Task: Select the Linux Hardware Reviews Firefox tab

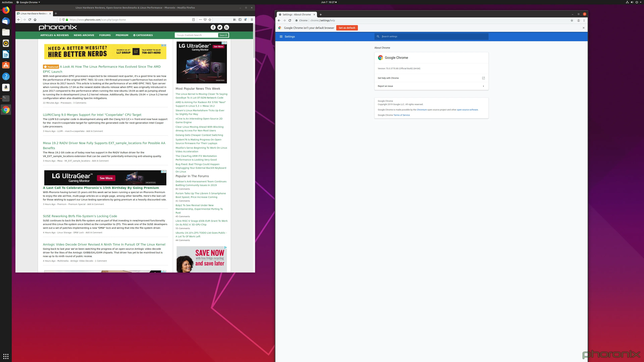Action: 34,13
